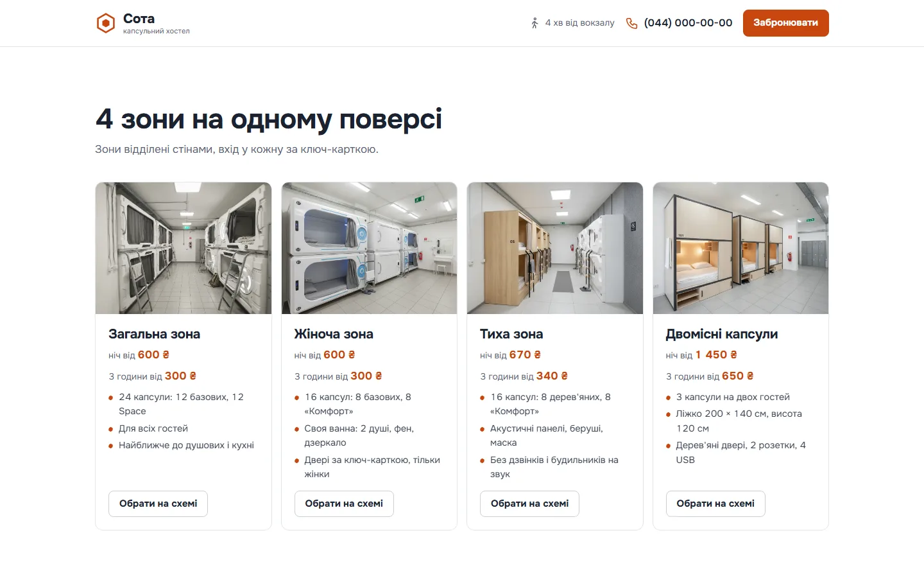The image size is (924, 578).
Task: Click the night price "1 450 ₴"
Action: click(716, 355)
